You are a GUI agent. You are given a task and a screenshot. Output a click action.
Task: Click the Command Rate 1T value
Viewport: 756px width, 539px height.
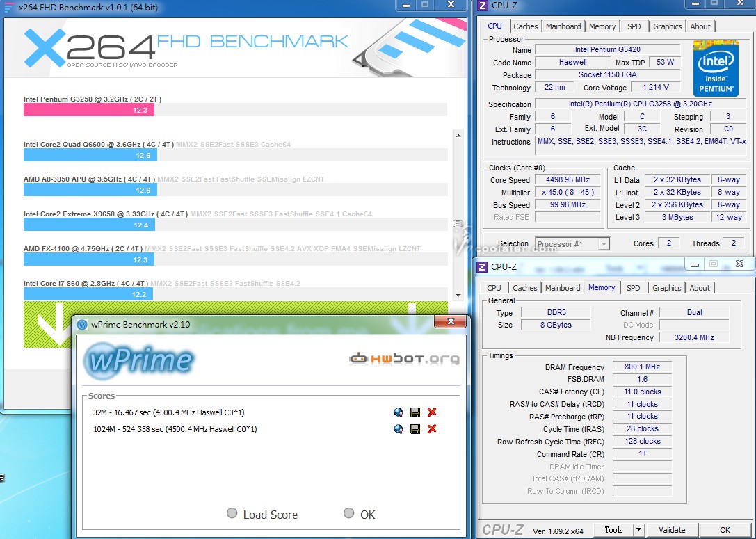click(642, 453)
